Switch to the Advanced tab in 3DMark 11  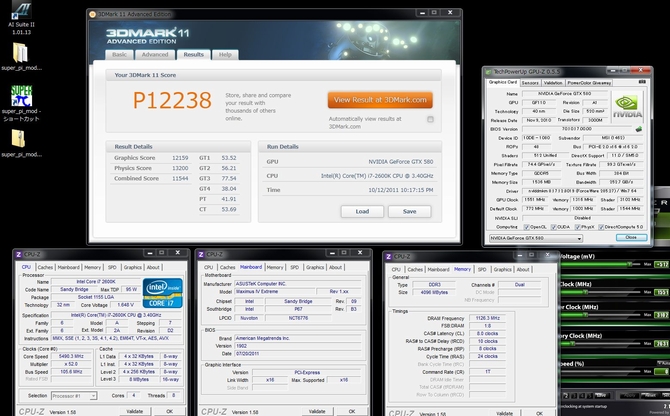155,55
